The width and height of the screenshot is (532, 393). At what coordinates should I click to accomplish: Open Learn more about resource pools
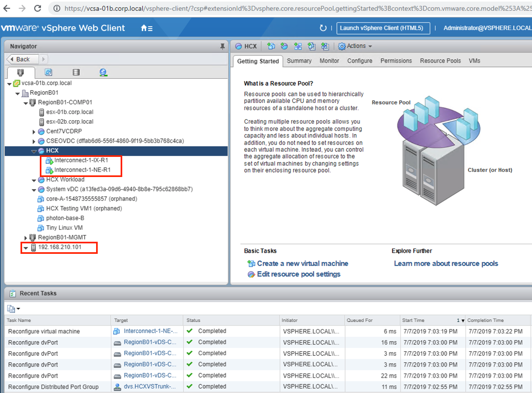click(x=446, y=263)
